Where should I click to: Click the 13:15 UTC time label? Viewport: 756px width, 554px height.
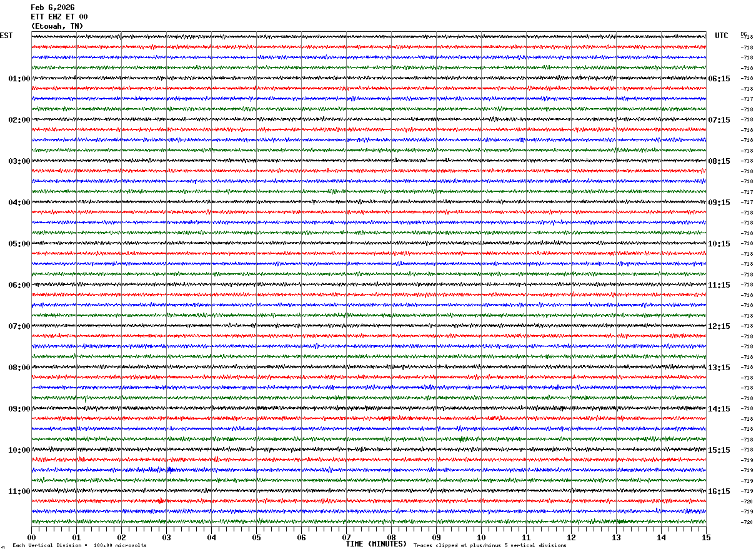[719, 368]
